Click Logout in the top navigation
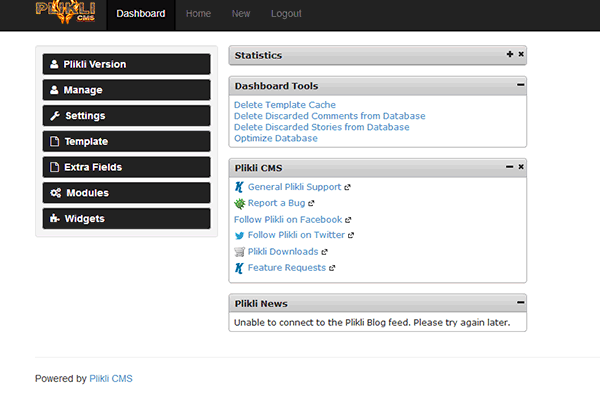Image resolution: width=600 pixels, height=400 pixels. pyautogui.click(x=286, y=14)
